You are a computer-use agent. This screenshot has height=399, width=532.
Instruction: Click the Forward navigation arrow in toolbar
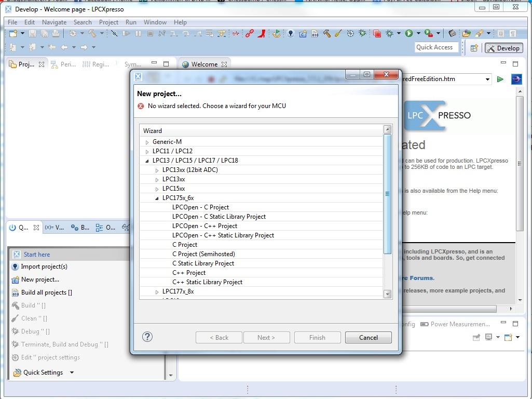pos(84,47)
